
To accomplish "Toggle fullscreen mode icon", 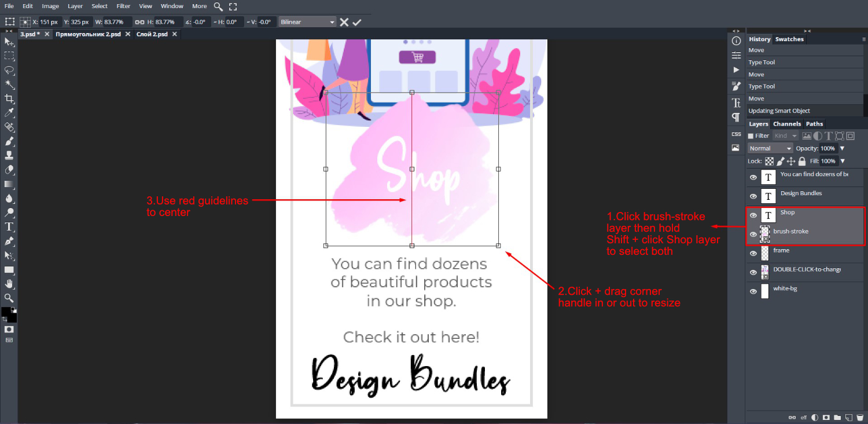I will click(x=233, y=6).
